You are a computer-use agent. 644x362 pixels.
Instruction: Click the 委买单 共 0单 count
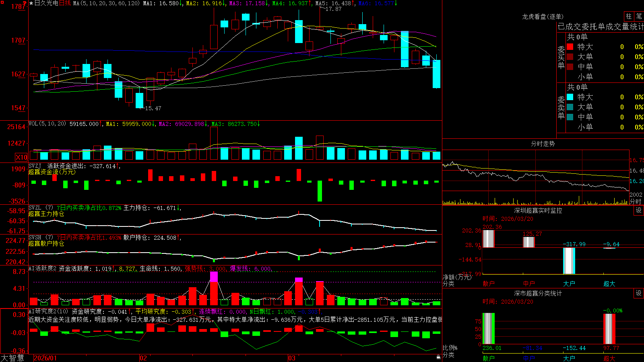tap(577, 37)
